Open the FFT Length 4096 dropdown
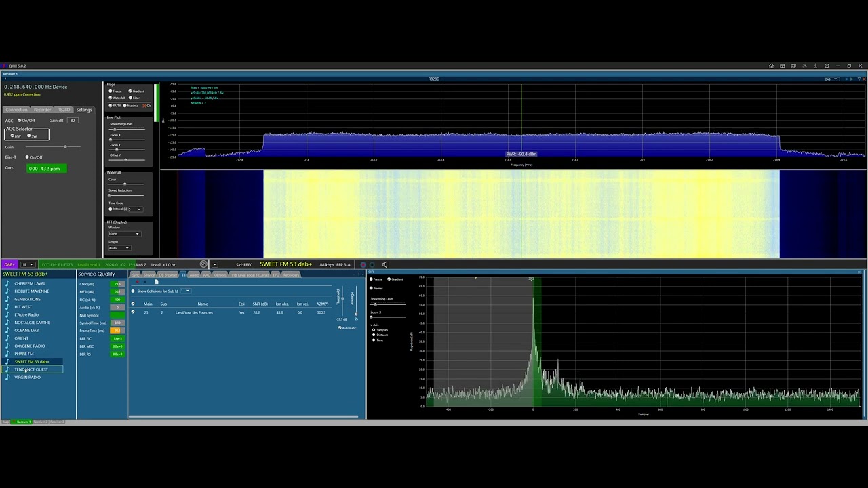The image size is (868, 488). tap(119, 247)
